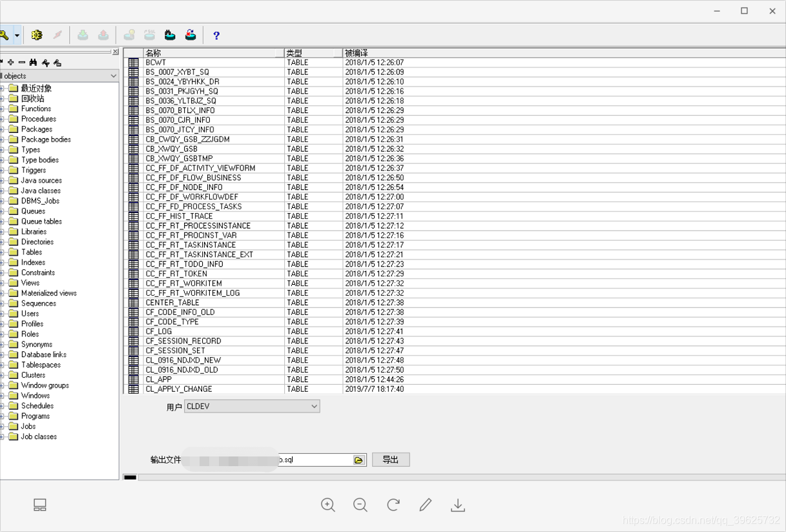Sort by the 名称 column header
Viewport: 786px width, 532px height.
[214, 53]
